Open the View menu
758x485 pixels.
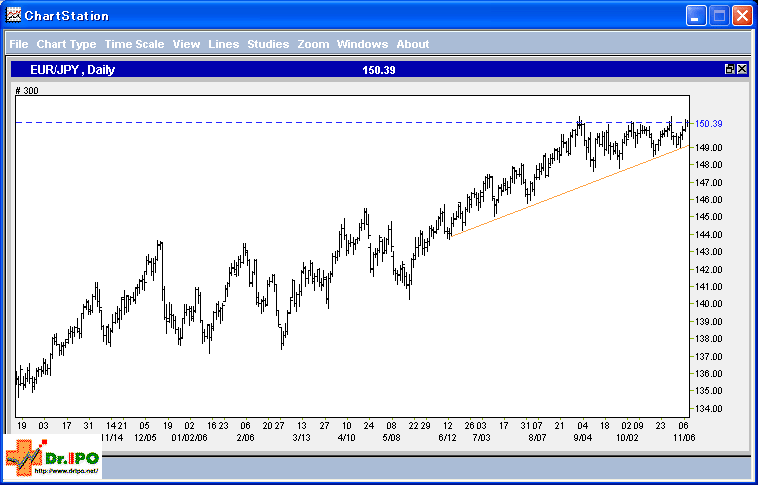(x=186, y=44)
